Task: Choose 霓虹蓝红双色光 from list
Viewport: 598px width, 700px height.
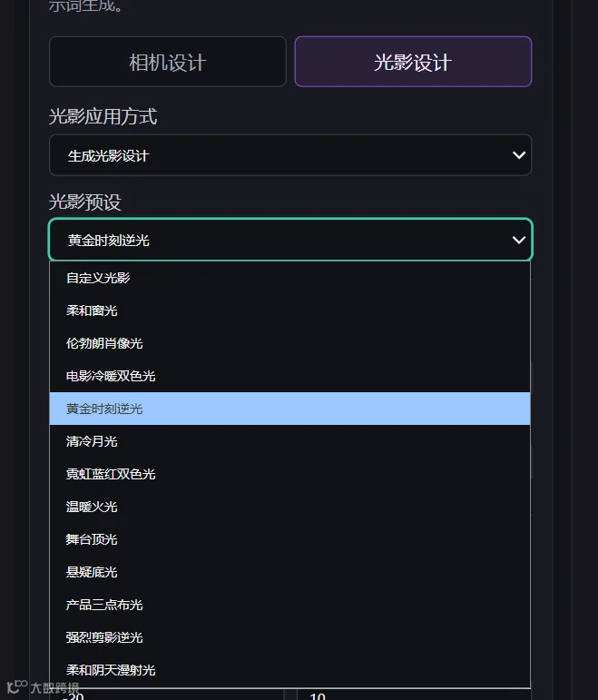Action: point(289,474)
